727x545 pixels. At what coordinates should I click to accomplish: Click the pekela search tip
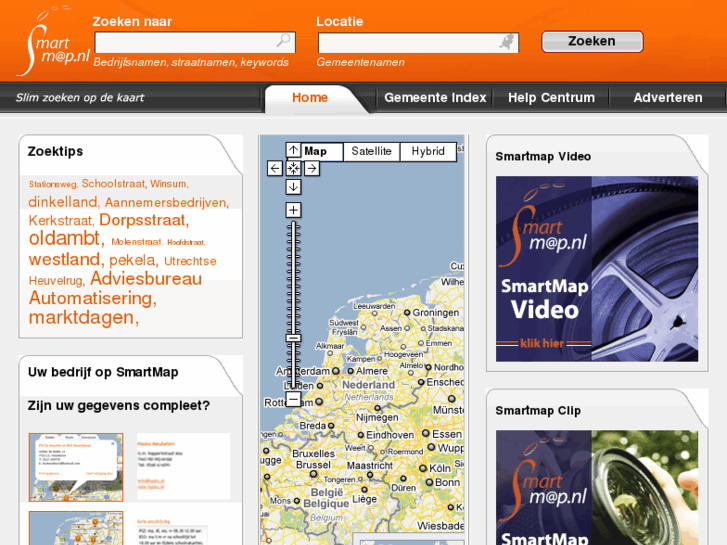pos(134,261)
